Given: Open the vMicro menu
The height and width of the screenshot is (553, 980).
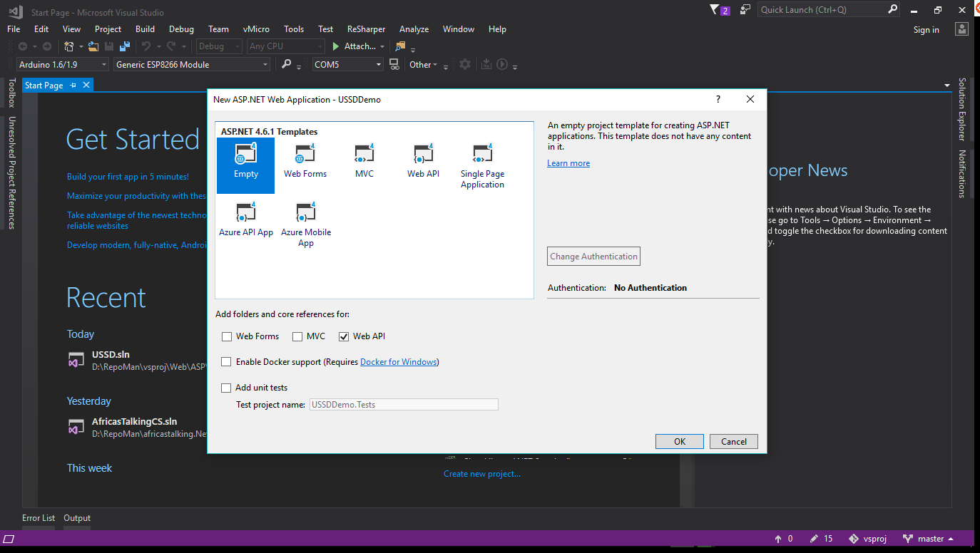Looking at the screenshot, I should click(x=256, y=29).
